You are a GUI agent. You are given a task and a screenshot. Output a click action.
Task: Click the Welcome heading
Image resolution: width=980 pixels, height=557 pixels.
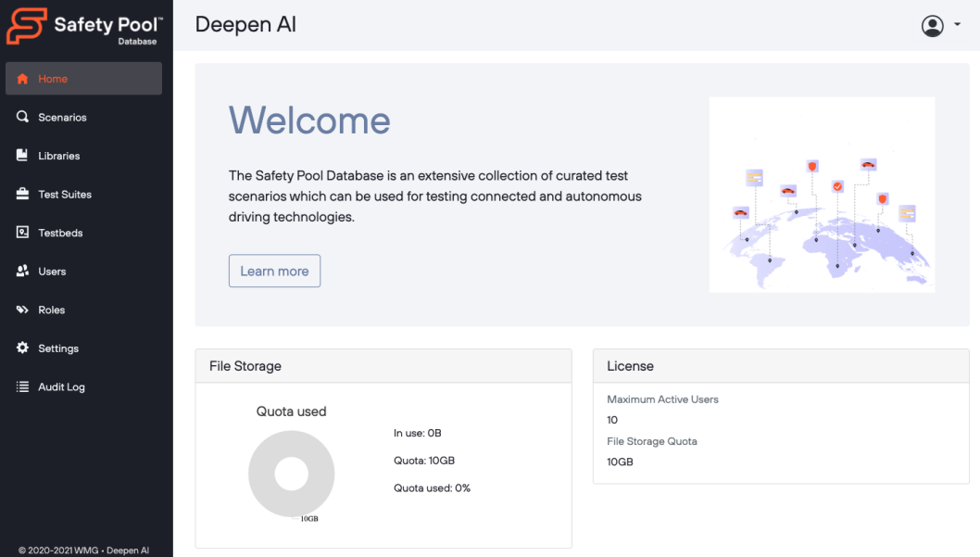tap(309, 120)
